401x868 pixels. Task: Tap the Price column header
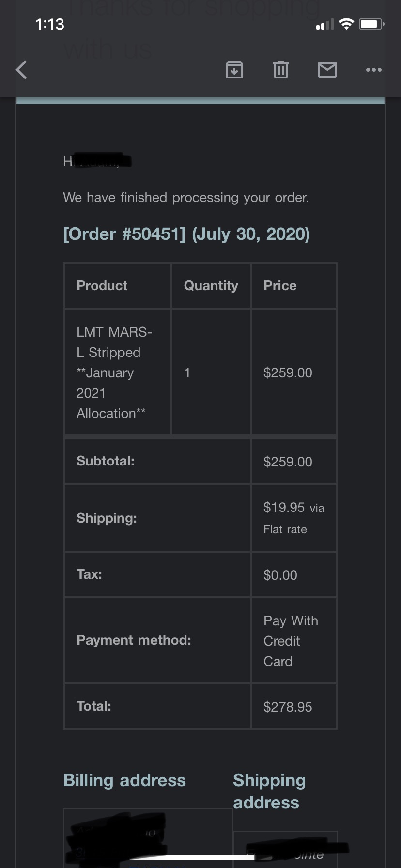click(280, 286)
